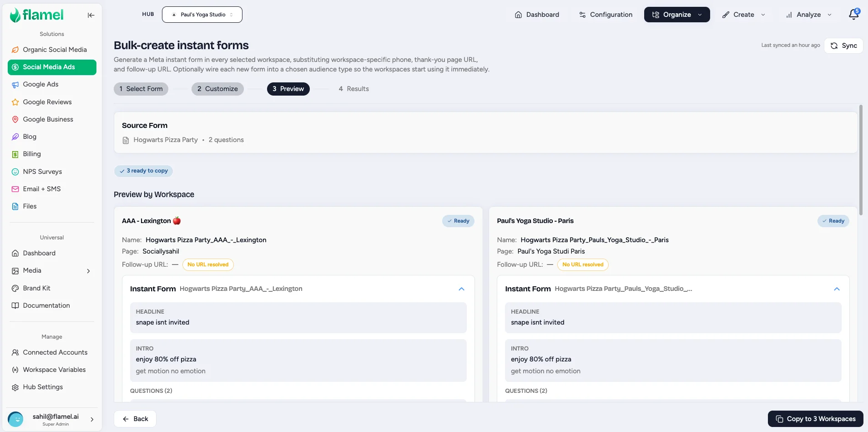The height and width of the screenshot is (432, 868).
Task: Click QUESTIONS (2) label in Paris card
Action: click(x=526, y=391)
